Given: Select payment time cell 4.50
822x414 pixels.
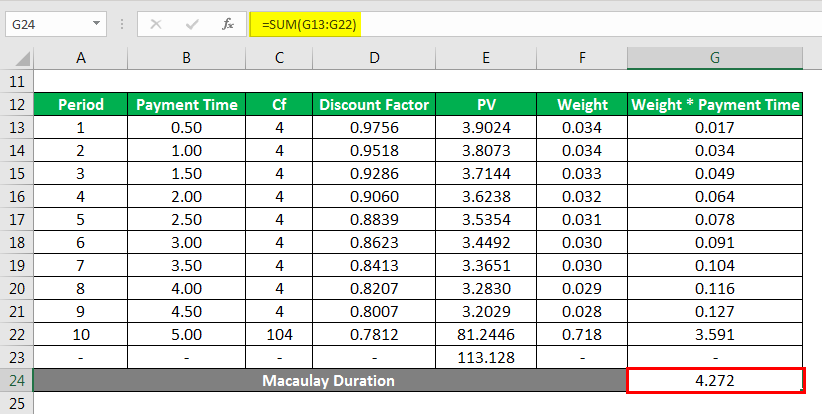Looking at the screenshot, I should point(187,311).
